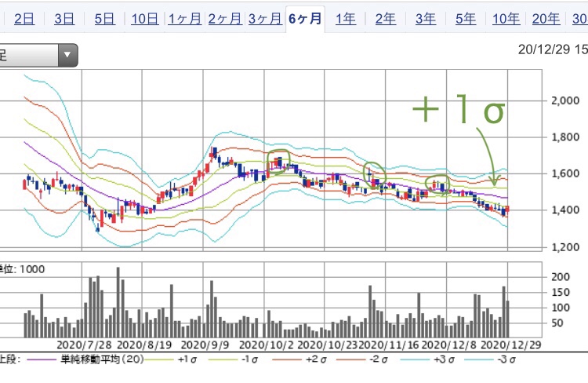This screenshot has width=588, height=383.
Task: Click the 50 volume axis label
Action: (557, 323)
